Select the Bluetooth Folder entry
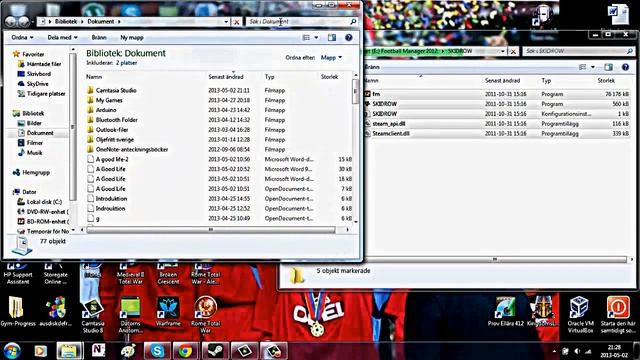Image resolution: width=640 pixels, height=360 pixels. tap(117, 120)
